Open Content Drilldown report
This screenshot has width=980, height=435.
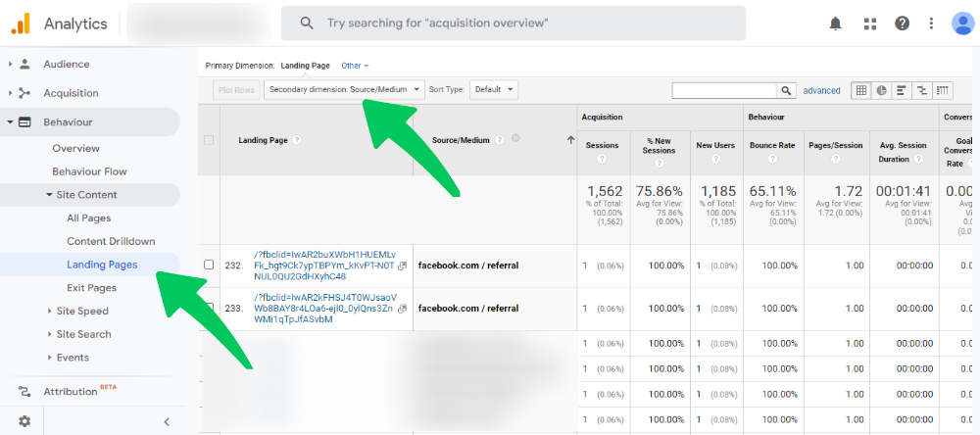pyautogui.click(x=111, y=241)
